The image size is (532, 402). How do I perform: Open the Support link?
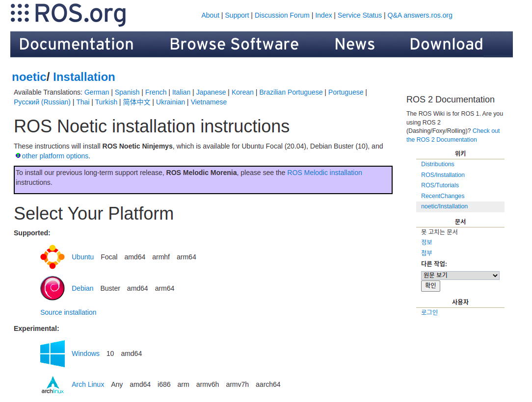coord(237,15)
